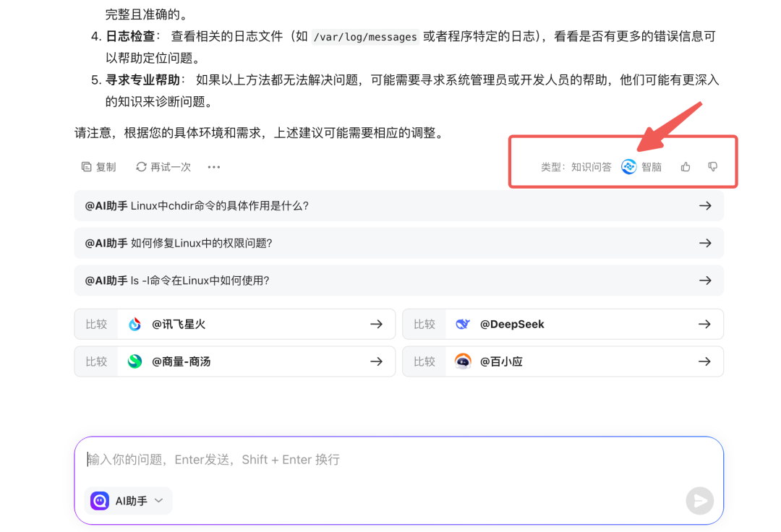Click the send message button
Screen dimensions: 781x532
point(699,500)
